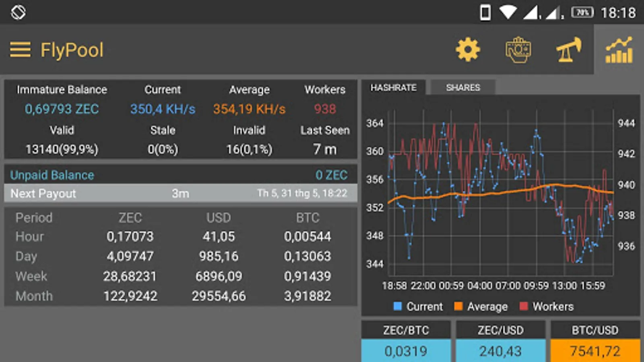Tap the Day row BTC value 0,13063
The height and width of the screenshot is (362, 644).
pos(308,256)
